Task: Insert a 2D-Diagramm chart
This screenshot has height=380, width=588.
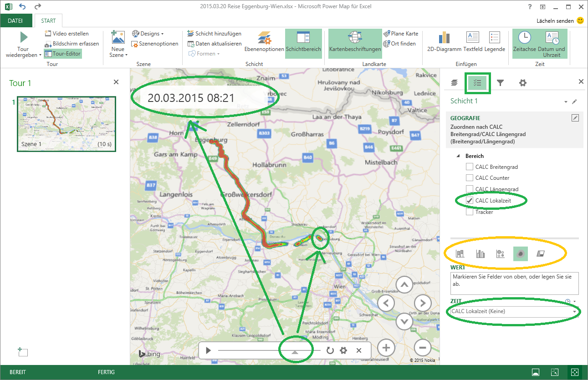Action: [444, 43]
